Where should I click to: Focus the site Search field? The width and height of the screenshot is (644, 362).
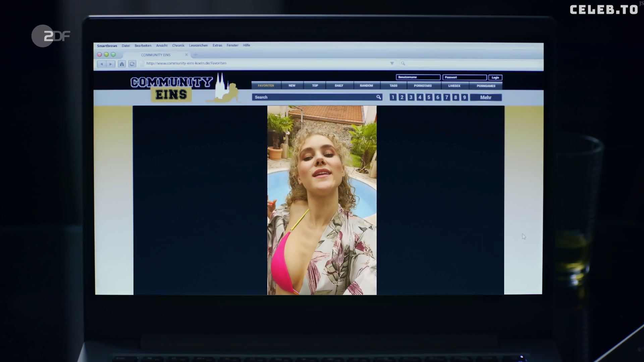pos(317,97)
